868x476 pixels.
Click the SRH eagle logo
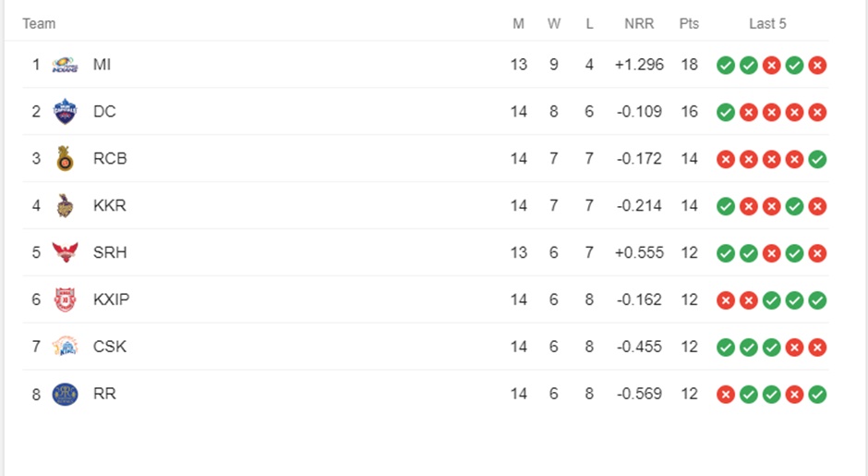pos(65,252)
